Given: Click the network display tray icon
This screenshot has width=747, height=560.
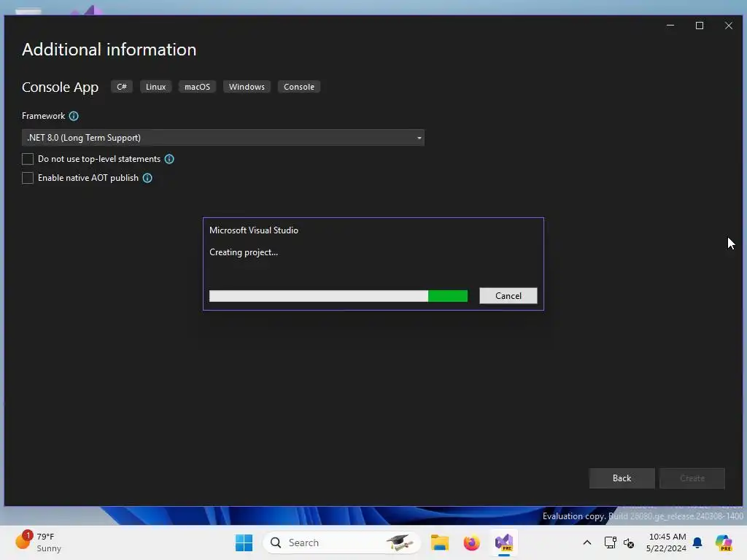Looking at the screenshot, I should click(x=610, y=542).
